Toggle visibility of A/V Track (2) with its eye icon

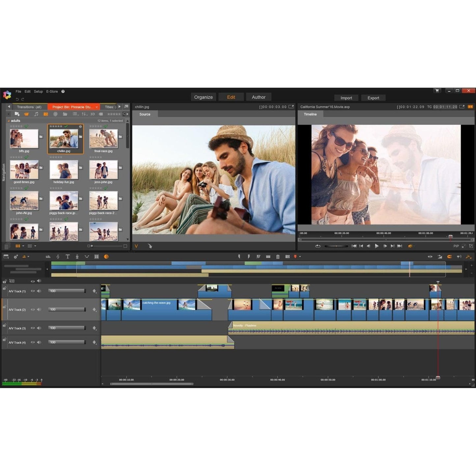(33, 309)
